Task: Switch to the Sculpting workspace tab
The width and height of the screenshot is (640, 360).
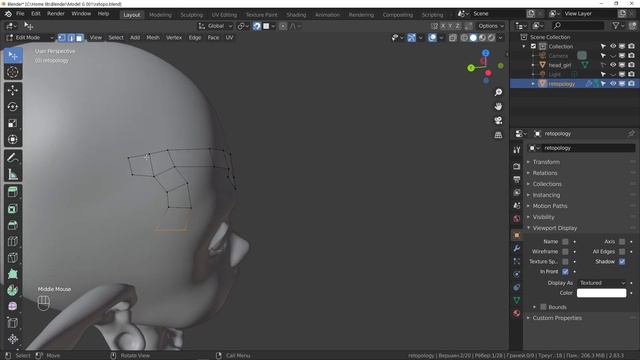Action: [191, 15]
